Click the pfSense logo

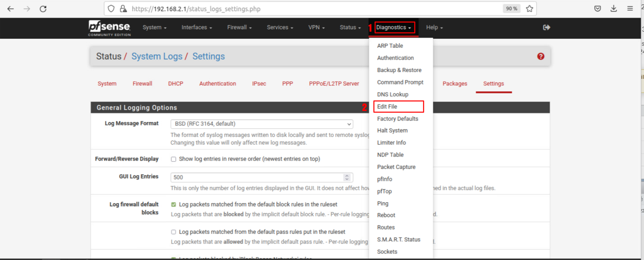click(x=109, y=28)
